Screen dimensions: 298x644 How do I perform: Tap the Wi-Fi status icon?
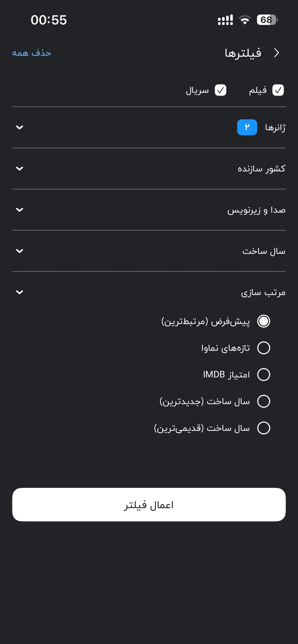tap(245, 20)
